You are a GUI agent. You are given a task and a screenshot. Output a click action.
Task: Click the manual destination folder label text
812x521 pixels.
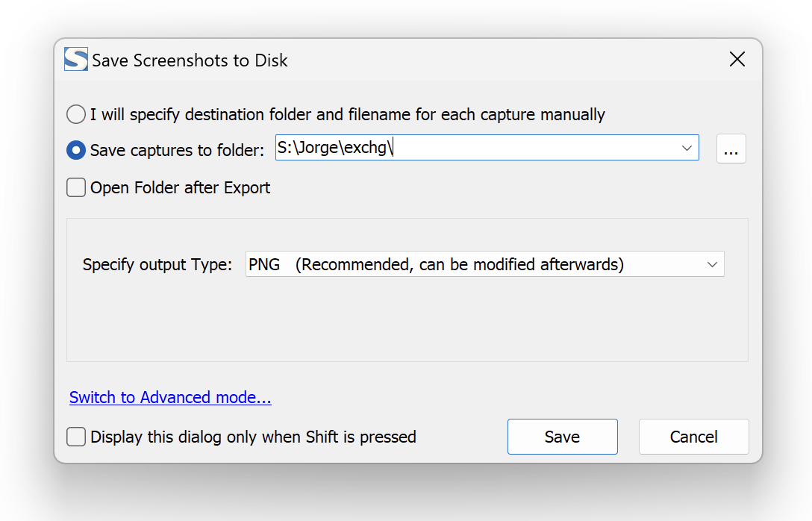(347, 115)
